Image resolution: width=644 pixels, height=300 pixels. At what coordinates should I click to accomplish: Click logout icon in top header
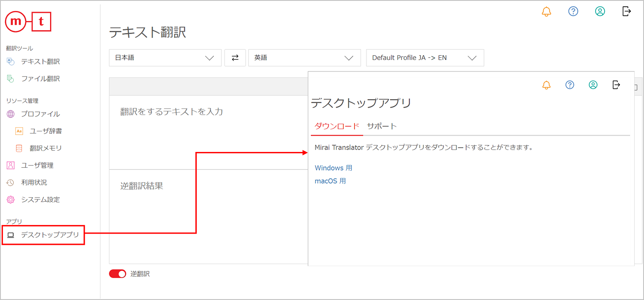click(626, 12)
